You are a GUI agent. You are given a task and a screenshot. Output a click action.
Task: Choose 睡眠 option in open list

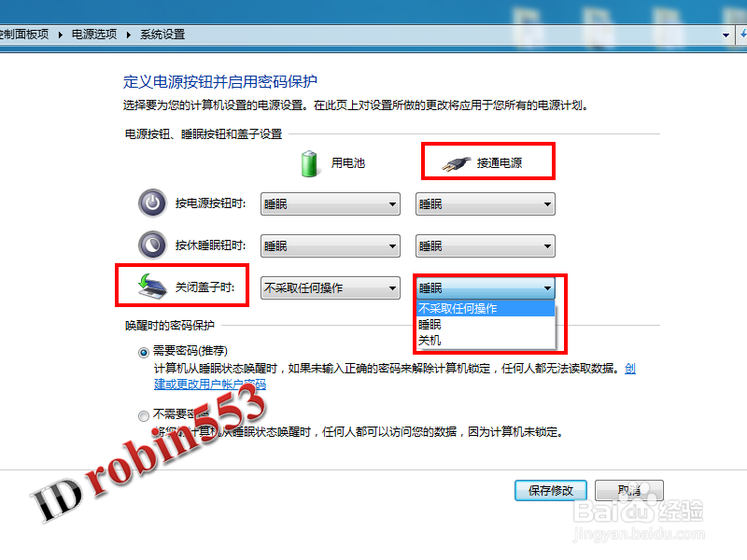[x=486, y=325]
